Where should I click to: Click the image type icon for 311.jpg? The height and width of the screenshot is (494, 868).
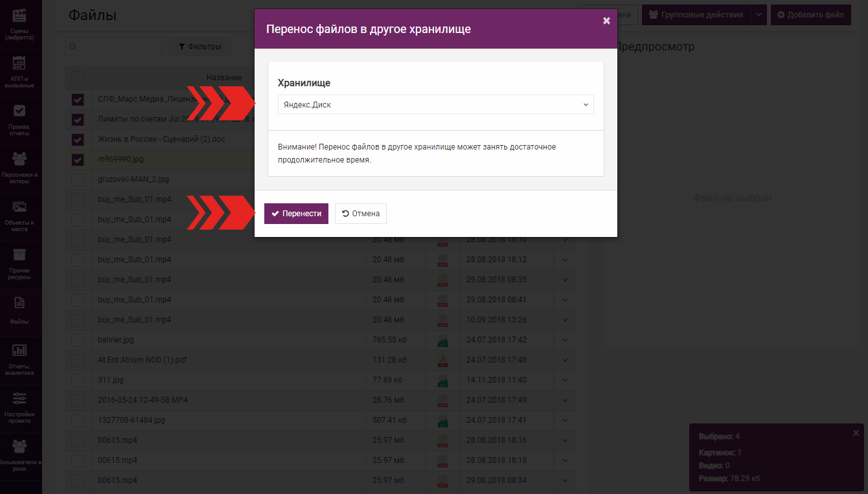[x=443, y=380]
